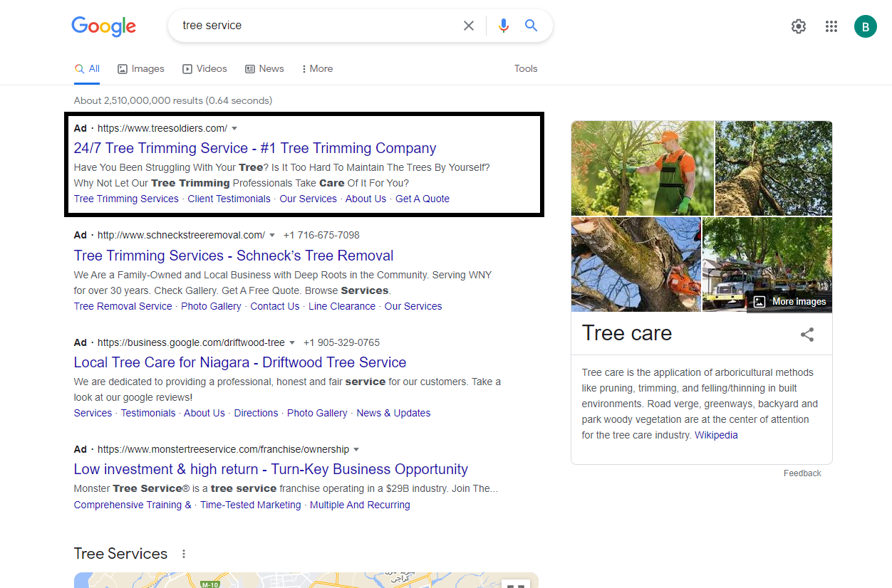Open the Directions sitelink
This screenshot has width=892, height=588.
pos(256,413)
